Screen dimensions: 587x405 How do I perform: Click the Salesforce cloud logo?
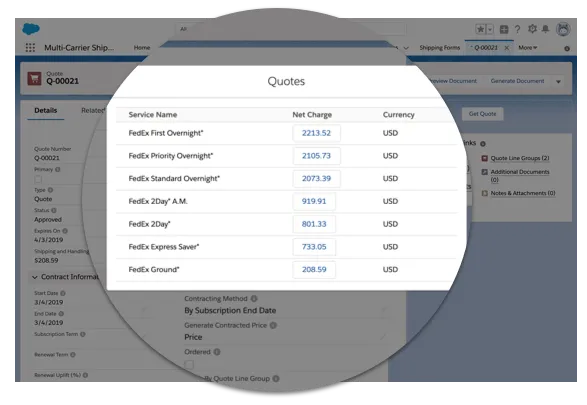pos(31,29)
